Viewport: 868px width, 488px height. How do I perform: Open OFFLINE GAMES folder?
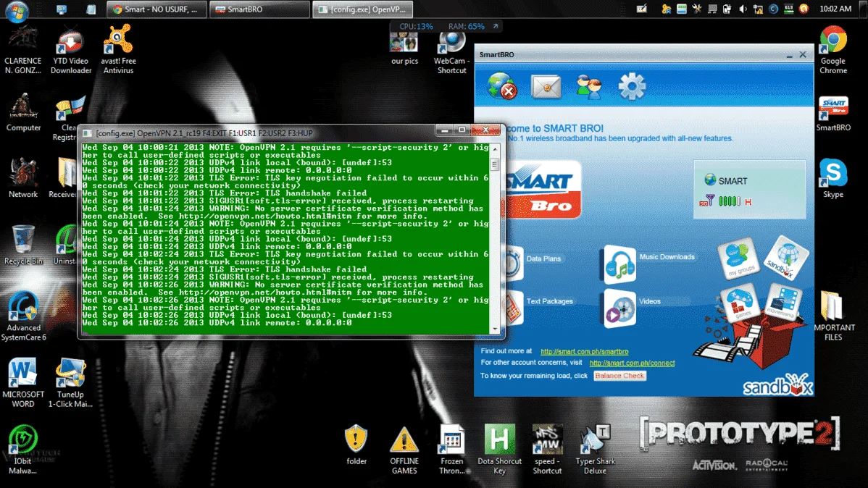404,450
